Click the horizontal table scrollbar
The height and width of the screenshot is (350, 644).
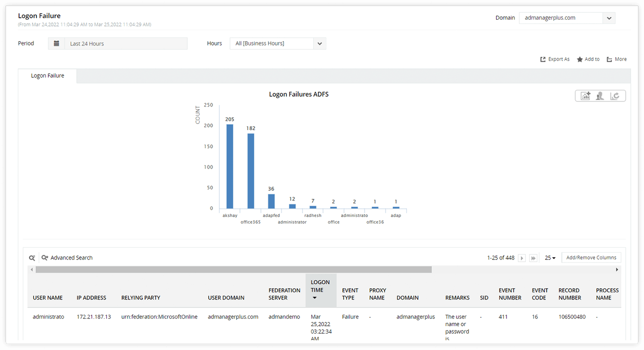click(x=234, y=270)
